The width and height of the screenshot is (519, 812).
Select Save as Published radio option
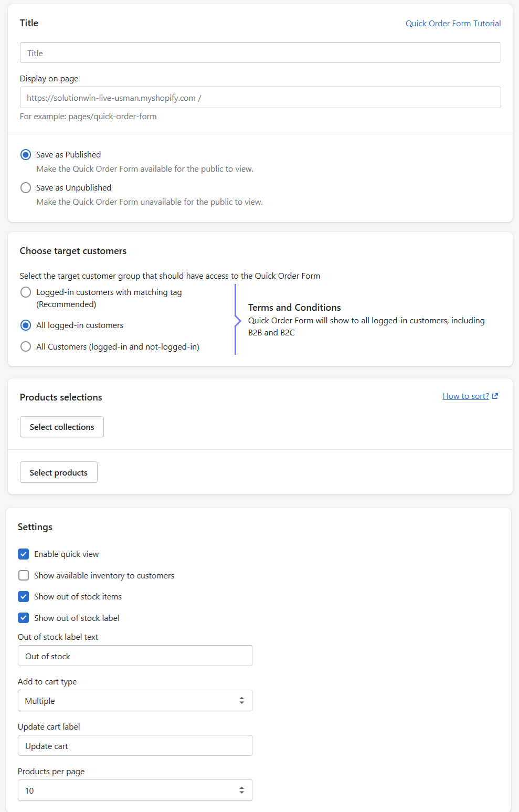click(x=26, y=155)
